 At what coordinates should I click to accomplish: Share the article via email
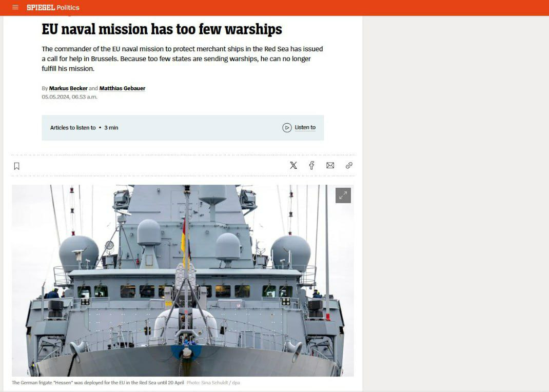pos(330,165)
